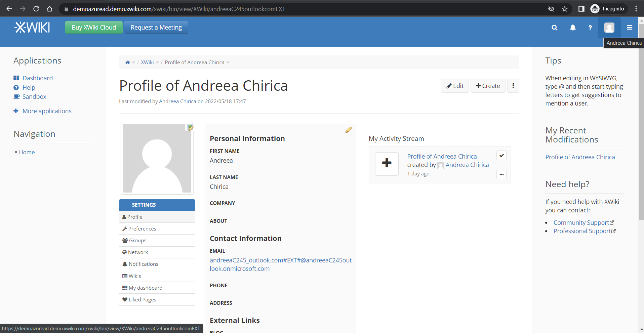Viewport: 644px width, 333px height.
Task: Bookmark this page with the star icon
Action: click(x=565, y=9)
